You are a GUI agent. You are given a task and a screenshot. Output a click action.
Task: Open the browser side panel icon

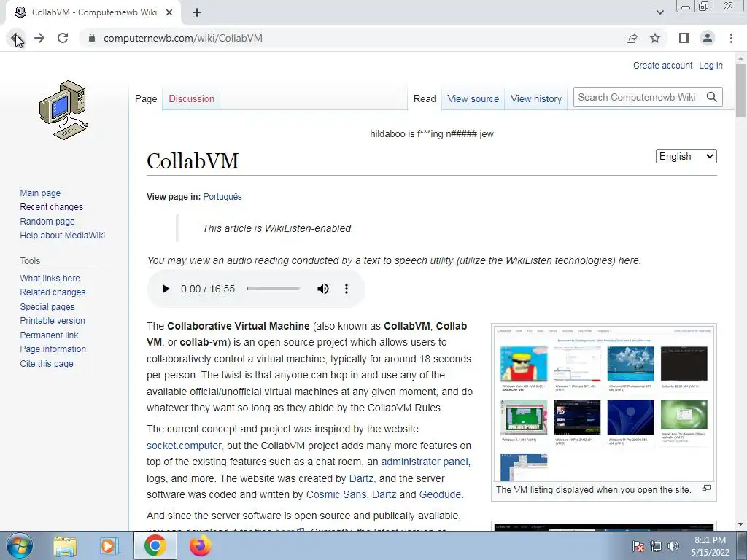coord(684,38)
